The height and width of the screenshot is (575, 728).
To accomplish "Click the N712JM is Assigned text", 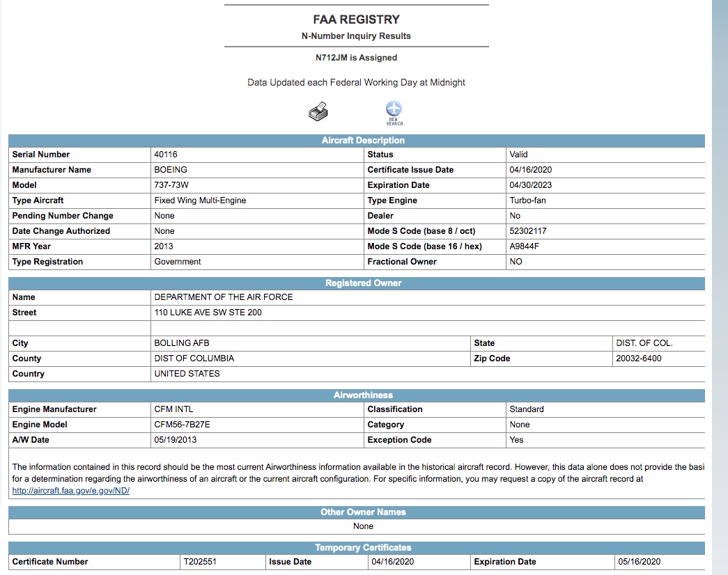I will point(356,58).
